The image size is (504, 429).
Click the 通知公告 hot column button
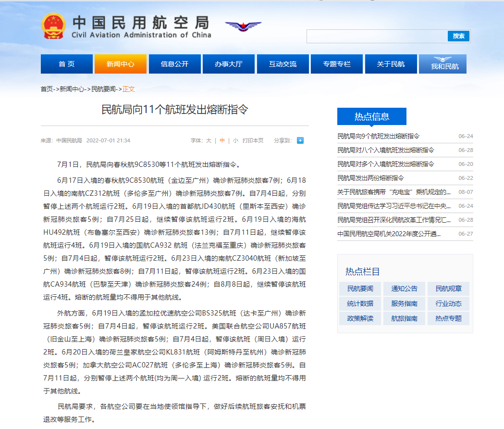404,289
